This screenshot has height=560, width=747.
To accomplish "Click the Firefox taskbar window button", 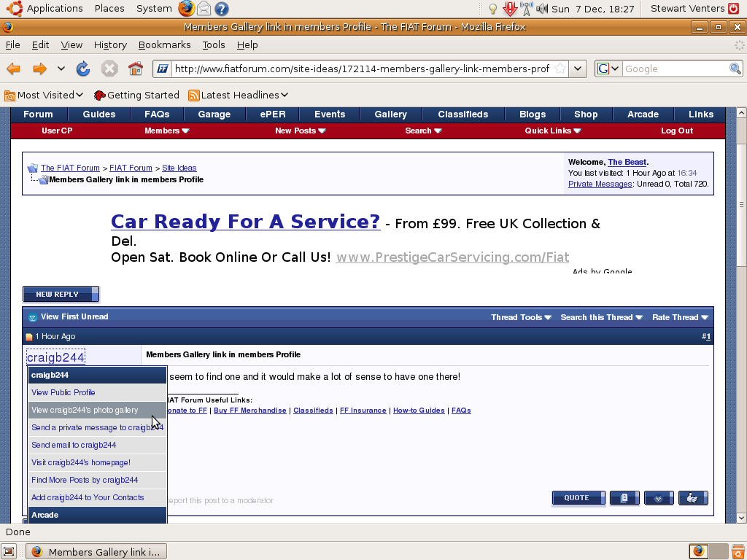I will 96,551.
